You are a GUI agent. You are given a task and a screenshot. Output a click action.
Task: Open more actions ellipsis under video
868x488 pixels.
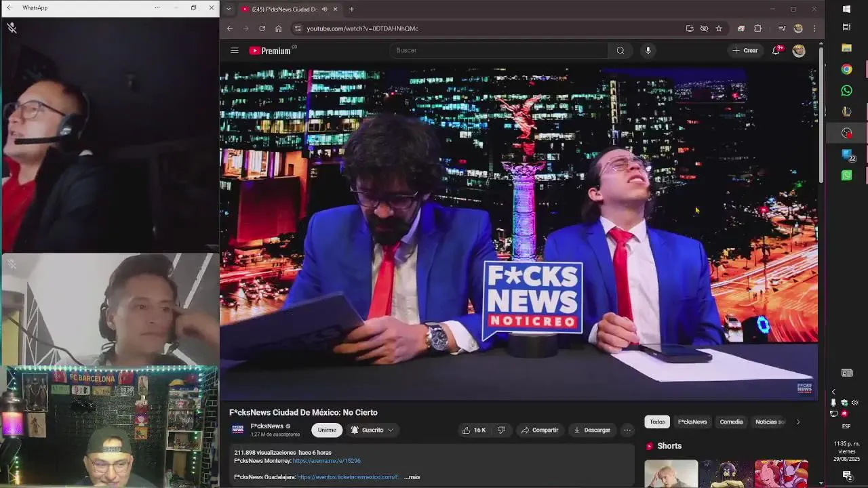click(x=627, y=430)
